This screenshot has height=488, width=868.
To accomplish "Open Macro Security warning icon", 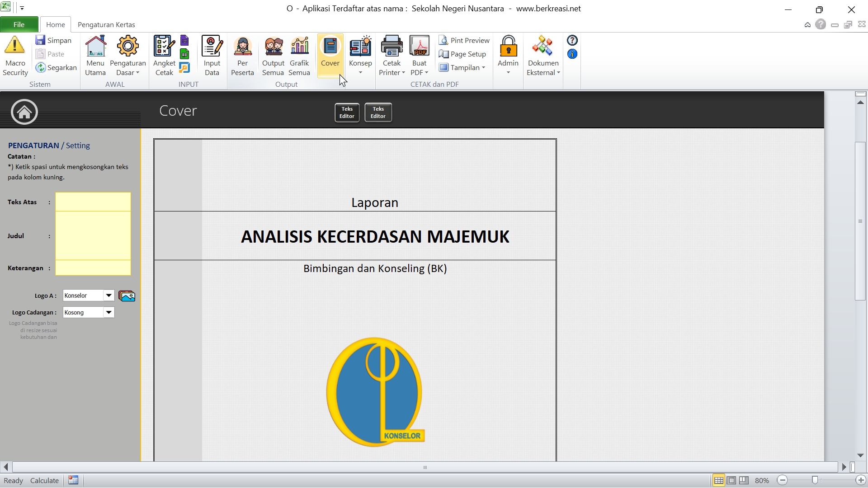I will pyautogui.click(x=15, y=46).
